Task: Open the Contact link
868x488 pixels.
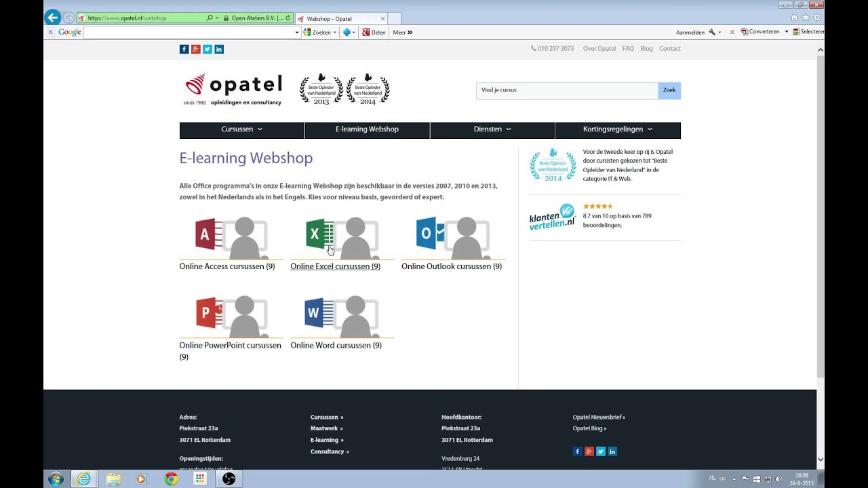Action: [670, 49]
